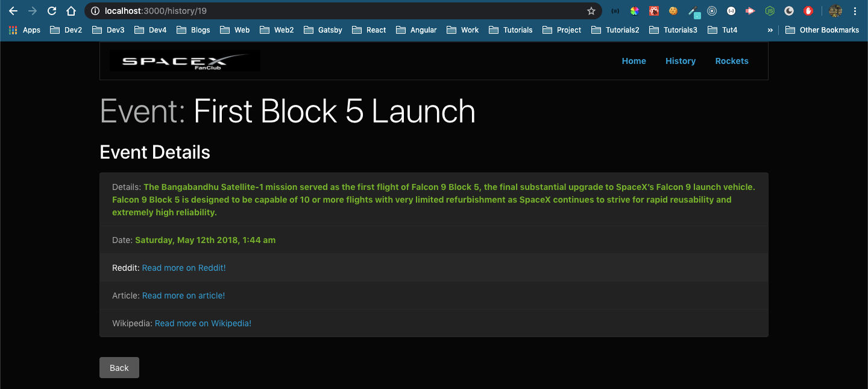Follow the Read more on Reddit link
The width and height of the screenshot is (868, 389).
pos(184,268)
